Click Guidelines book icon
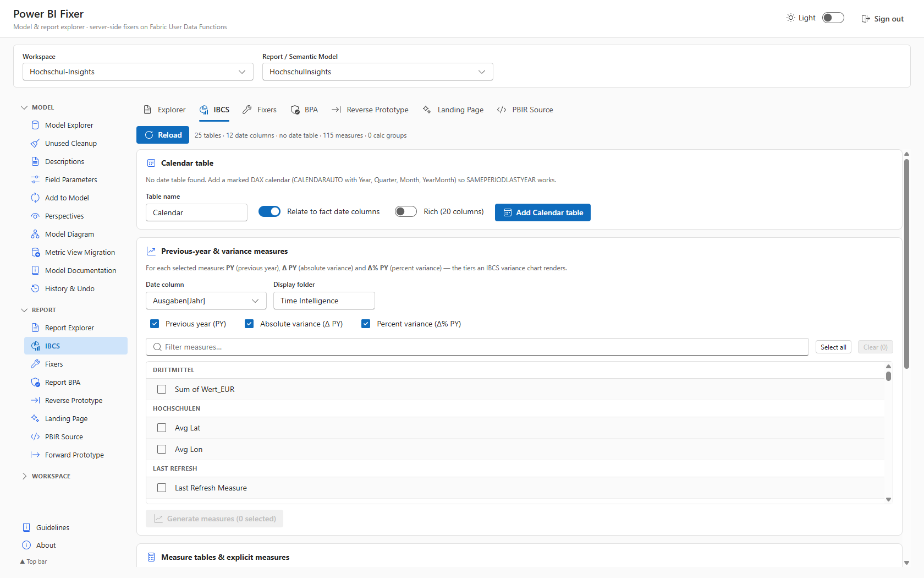 (x=26, y=527)
